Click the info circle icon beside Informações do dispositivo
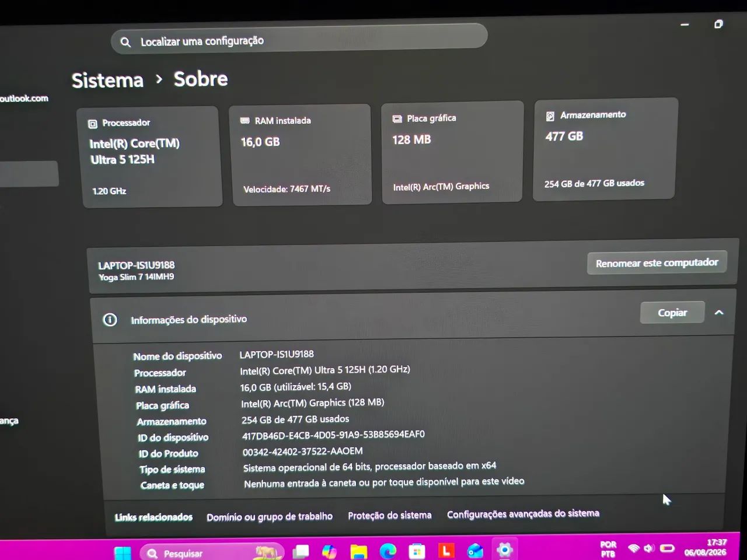This screenshot has height=560, width=747. click(110, 320)
